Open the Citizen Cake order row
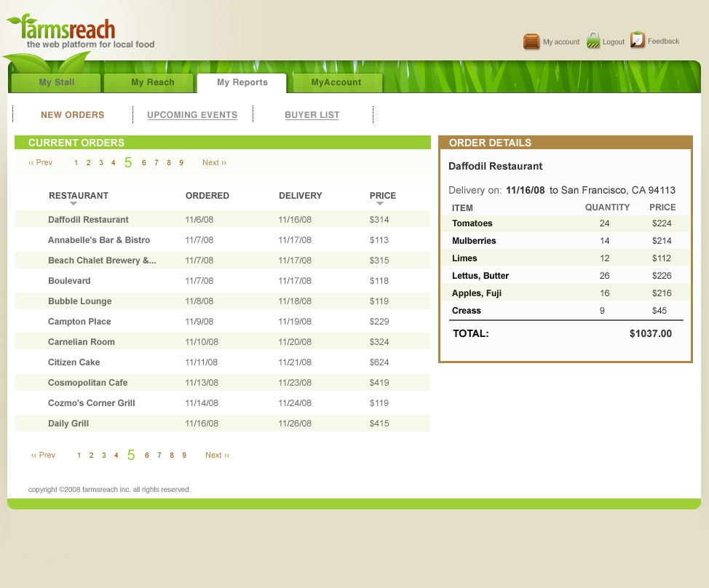 click(74, 362)
